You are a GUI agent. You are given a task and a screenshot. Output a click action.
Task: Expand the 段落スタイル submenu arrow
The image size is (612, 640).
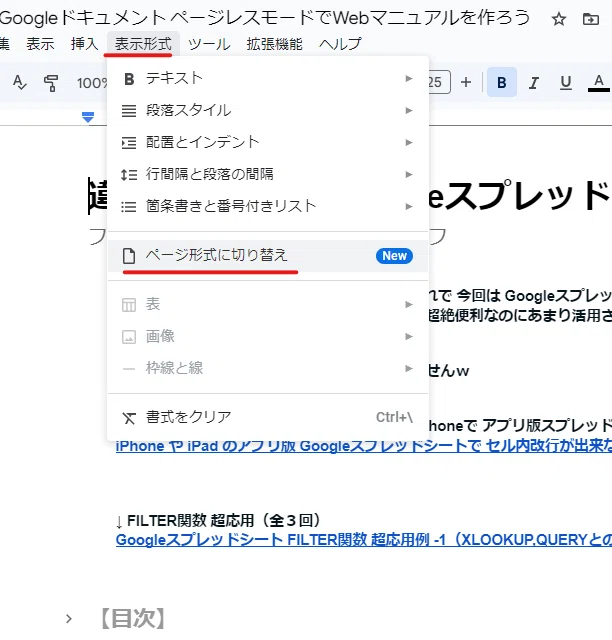pyautogui.click(x=409, y=110)
